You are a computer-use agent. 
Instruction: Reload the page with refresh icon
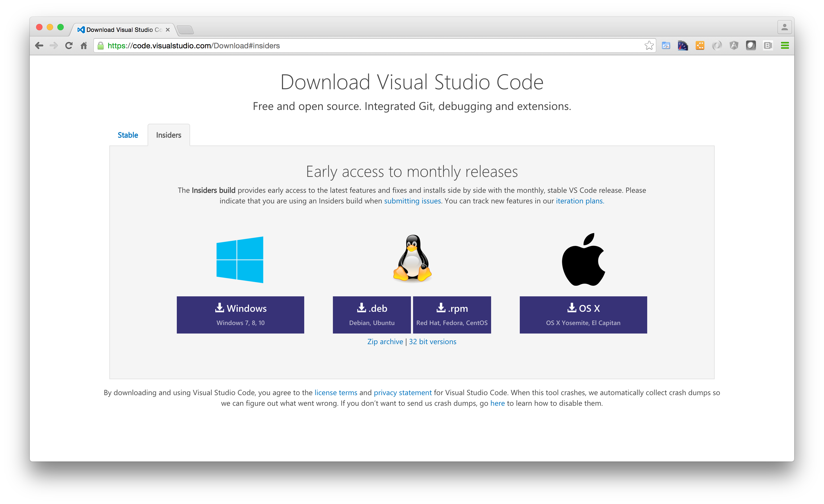(69, 45)
